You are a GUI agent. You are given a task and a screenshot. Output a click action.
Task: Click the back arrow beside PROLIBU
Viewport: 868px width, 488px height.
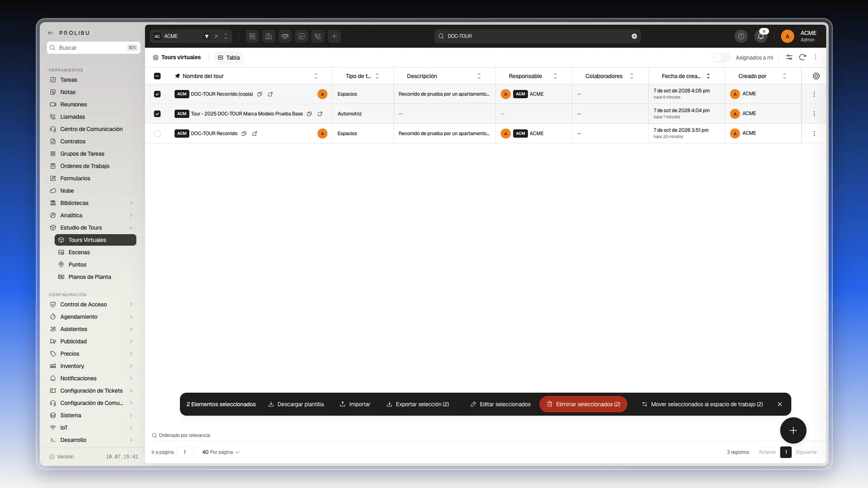tap(51, 33)
